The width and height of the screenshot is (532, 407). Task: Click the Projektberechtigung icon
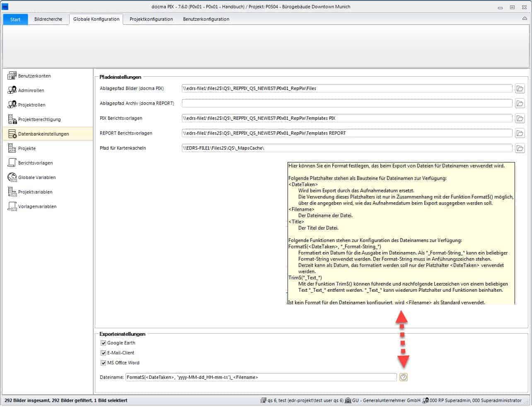[12, 119]
